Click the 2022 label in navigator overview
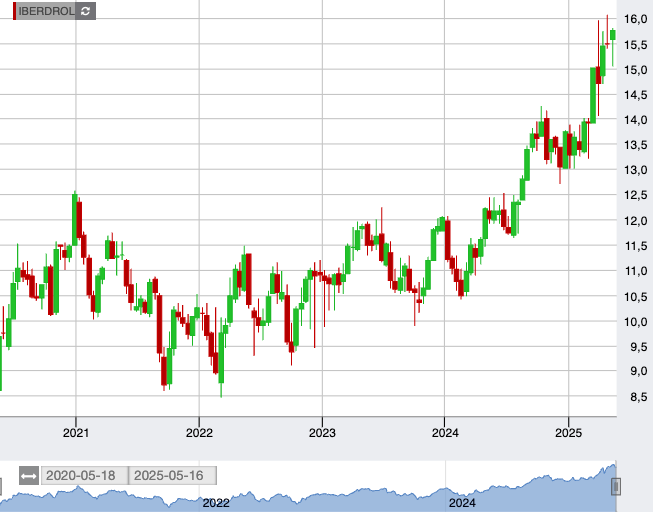Image resolution: width=657 pixels, height=516 pixels. [x=216, y=503]
